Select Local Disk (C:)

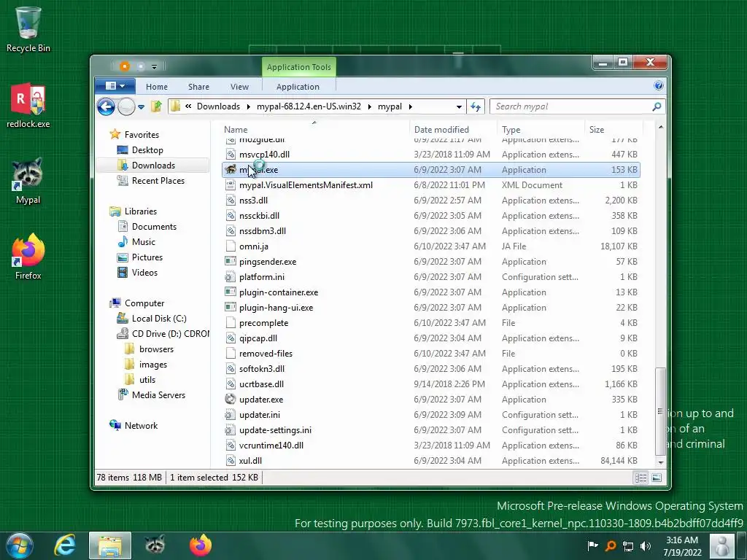tap(158, 319)
